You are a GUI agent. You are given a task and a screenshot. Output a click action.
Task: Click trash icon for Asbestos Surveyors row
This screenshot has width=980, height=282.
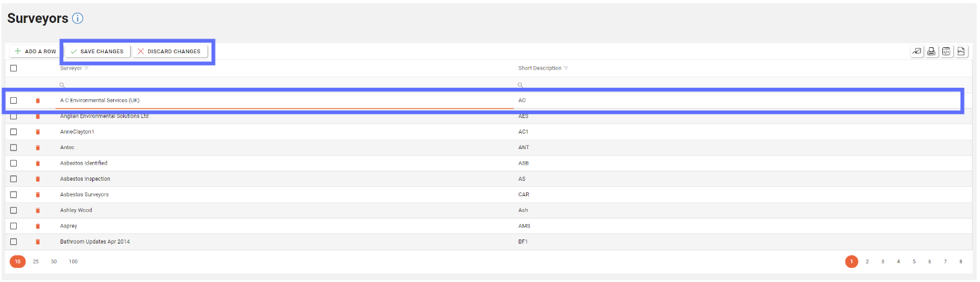(38, 195)
